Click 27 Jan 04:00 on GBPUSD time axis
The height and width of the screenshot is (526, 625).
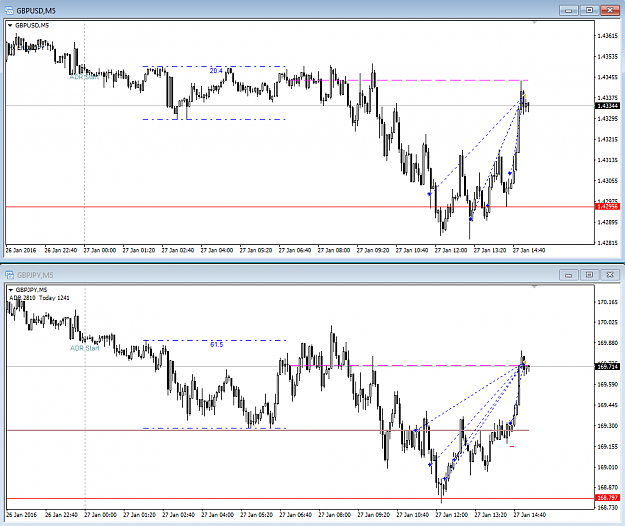coord(216,250)
